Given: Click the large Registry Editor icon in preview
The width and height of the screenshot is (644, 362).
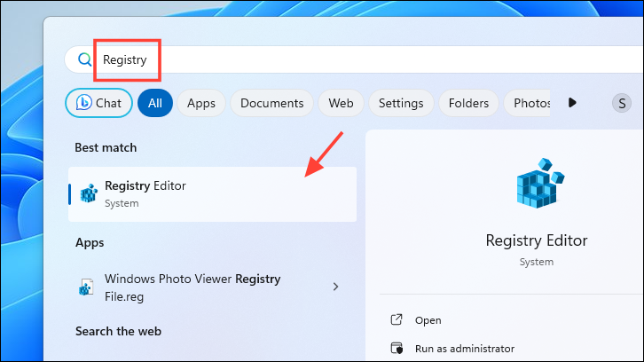Looking at the screenshot, I should click(x=539, y=183).
